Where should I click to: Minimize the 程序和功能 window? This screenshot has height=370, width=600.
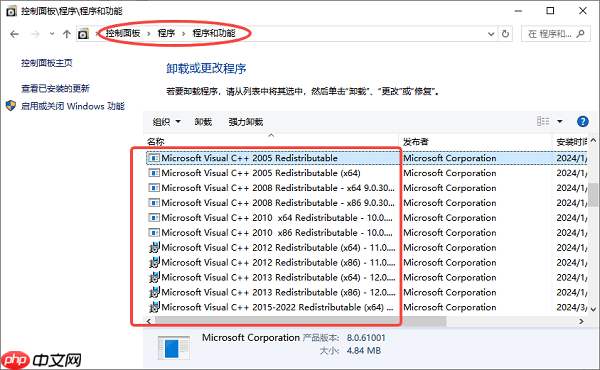518,11
